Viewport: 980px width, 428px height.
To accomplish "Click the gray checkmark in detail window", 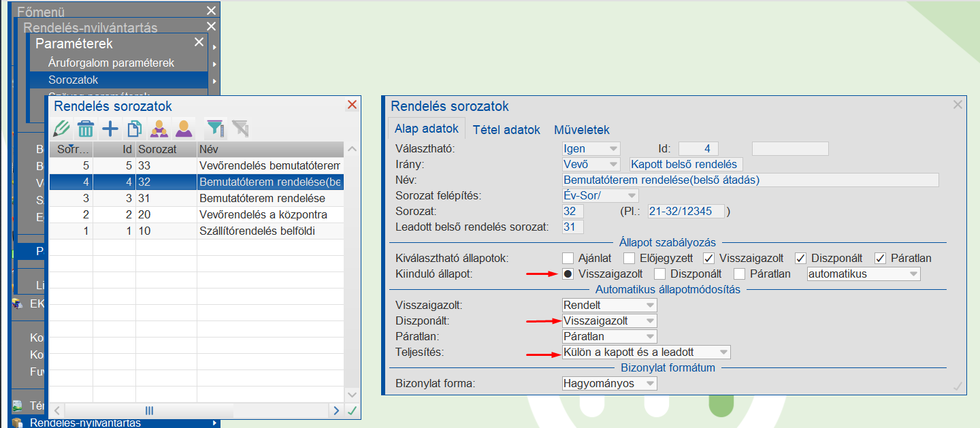I will click(958, 386).
